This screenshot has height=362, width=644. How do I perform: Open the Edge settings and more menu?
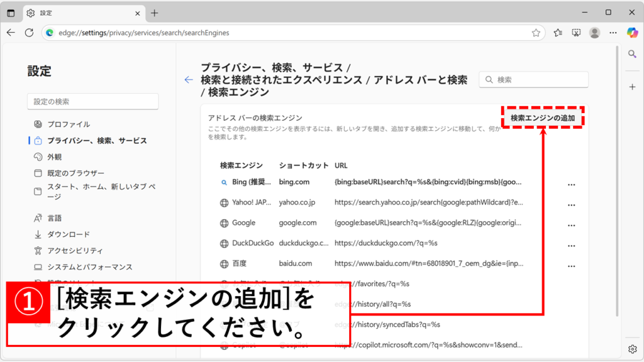(x=613, y=33)
